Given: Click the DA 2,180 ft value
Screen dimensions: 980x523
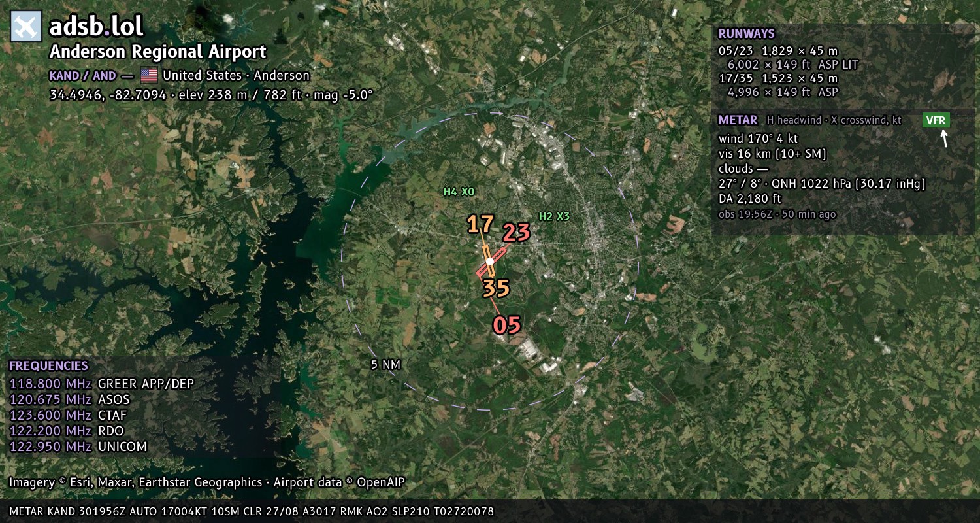Looking at the screenshot, I should pos(750,199).
